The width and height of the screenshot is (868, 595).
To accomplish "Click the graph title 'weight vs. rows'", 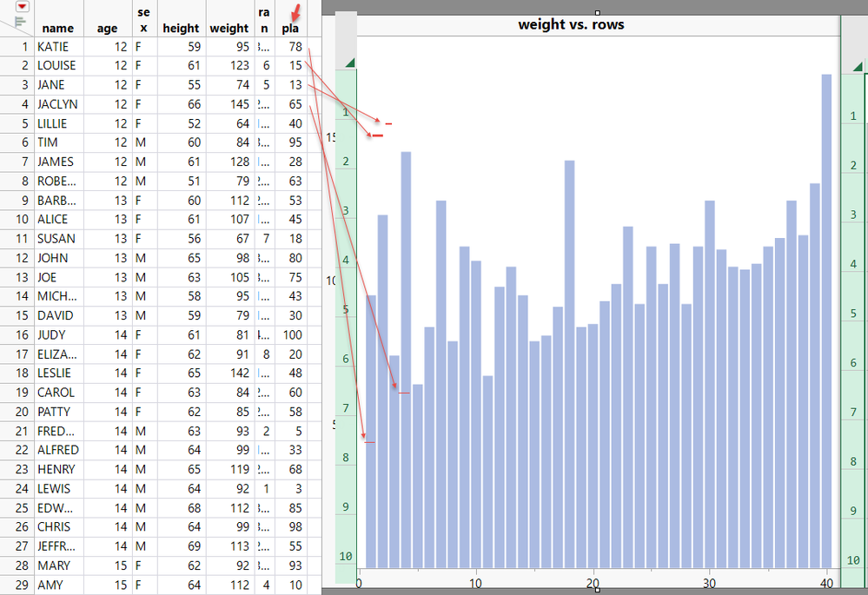I will tap(571, 24).
